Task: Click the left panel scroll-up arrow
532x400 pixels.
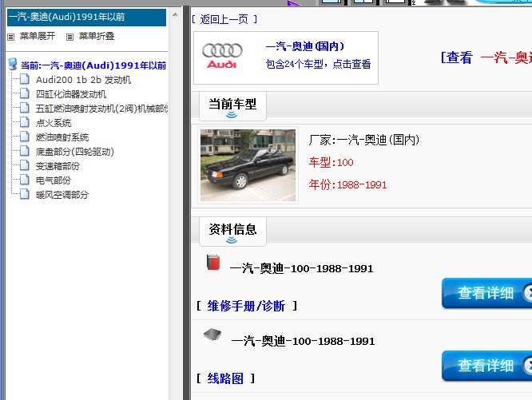Action: [x=175, y=14]
